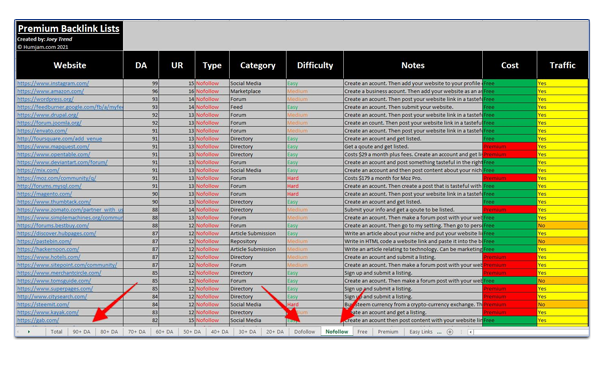Image resolution: width=604 pixels, height=377 pixels.
Task: Select the Nofollow sheet tab
Action: coord(337,332)
